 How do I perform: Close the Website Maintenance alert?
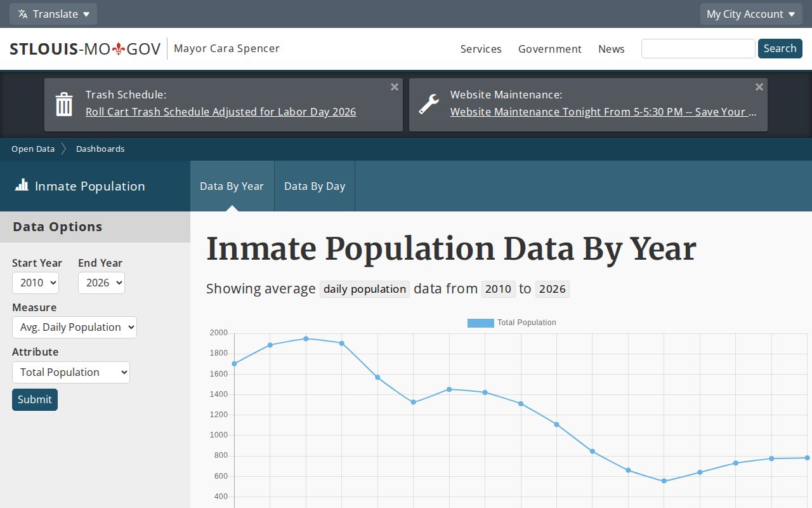pos(759,87)
